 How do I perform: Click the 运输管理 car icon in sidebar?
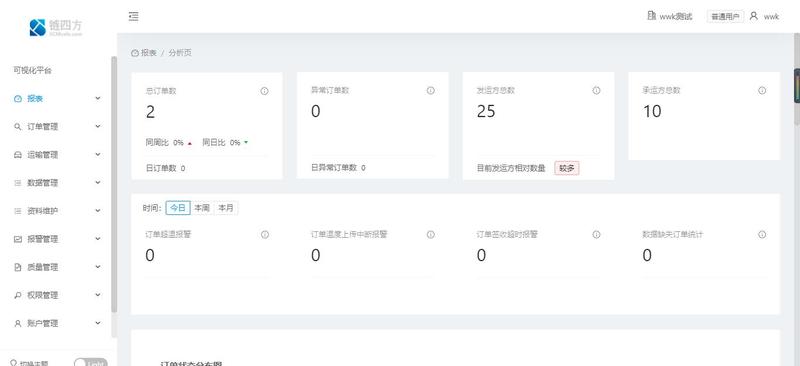[18, 155]
